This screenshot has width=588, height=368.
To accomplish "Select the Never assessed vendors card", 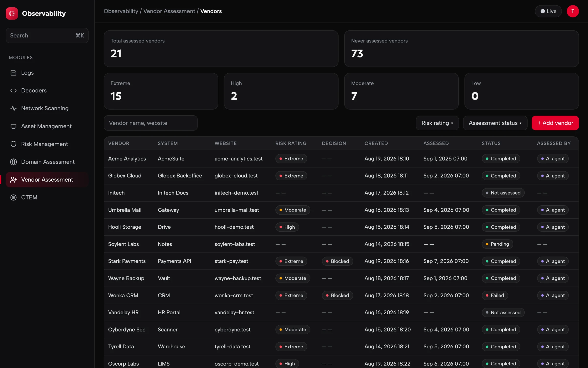I will click(x=461, y=49).
